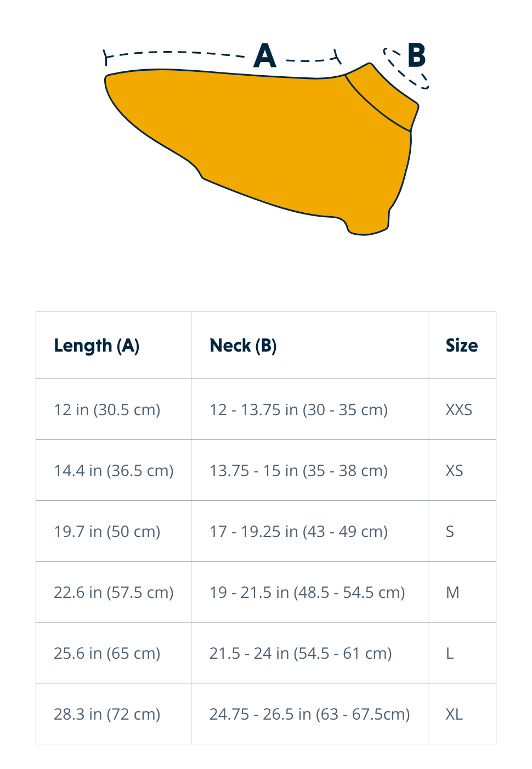The image size is (532, 769).
Task: Click the Length (A) column header
Action: (97, 346)
